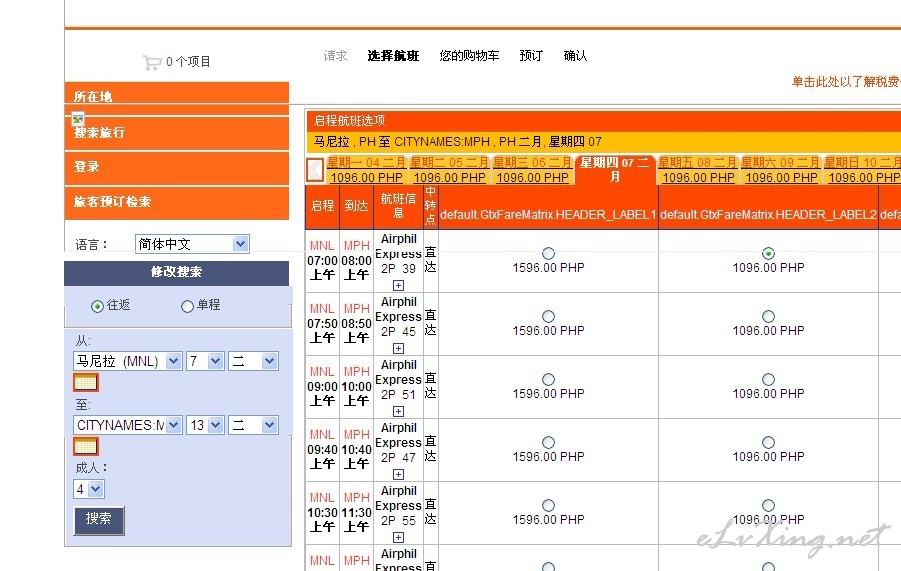Choose 1096.00 PHP fare for 07:50 flight

click(x=768, y=317)
